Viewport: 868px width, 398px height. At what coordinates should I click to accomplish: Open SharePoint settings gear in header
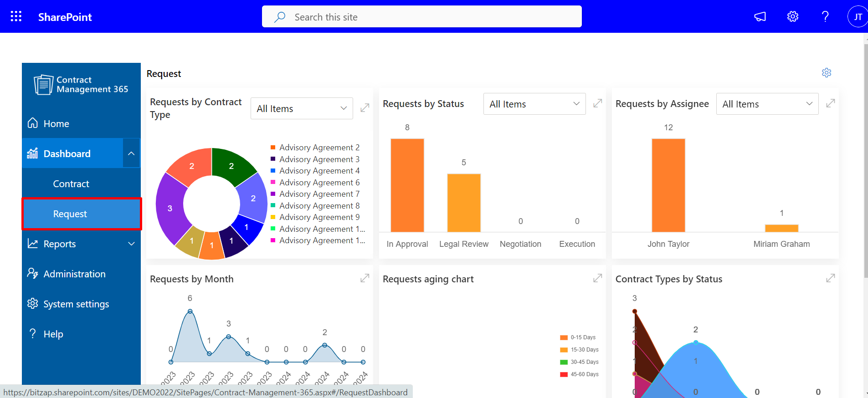(x=793, y=17)
